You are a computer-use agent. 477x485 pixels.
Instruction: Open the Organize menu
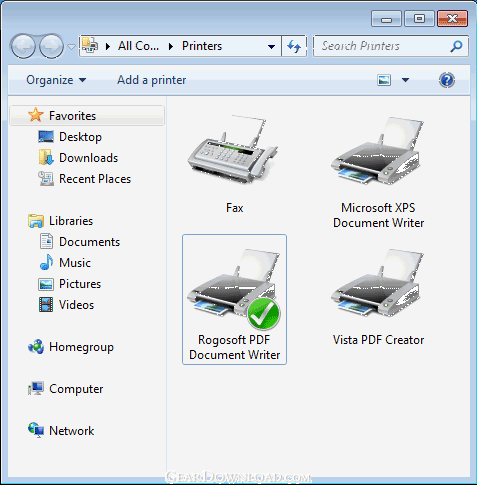click(56, 80)
